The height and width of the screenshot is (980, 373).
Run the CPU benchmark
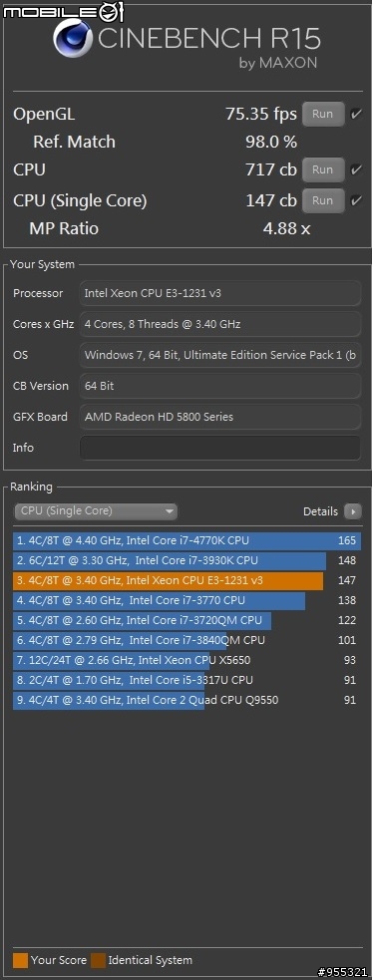(323, 169)
